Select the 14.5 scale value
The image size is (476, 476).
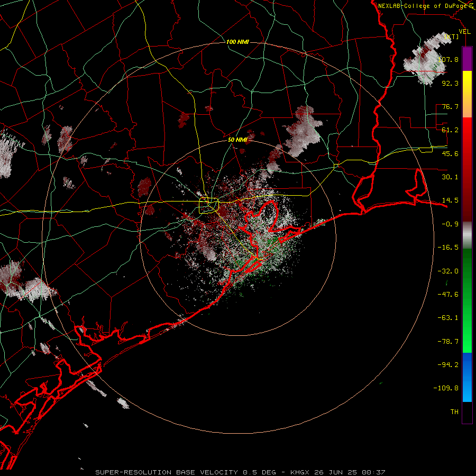(450, 200)
